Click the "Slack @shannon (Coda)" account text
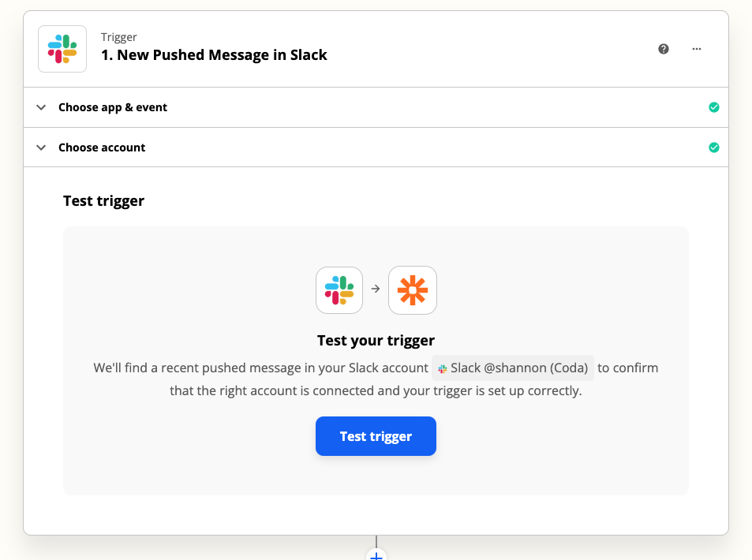 [519, 368]
